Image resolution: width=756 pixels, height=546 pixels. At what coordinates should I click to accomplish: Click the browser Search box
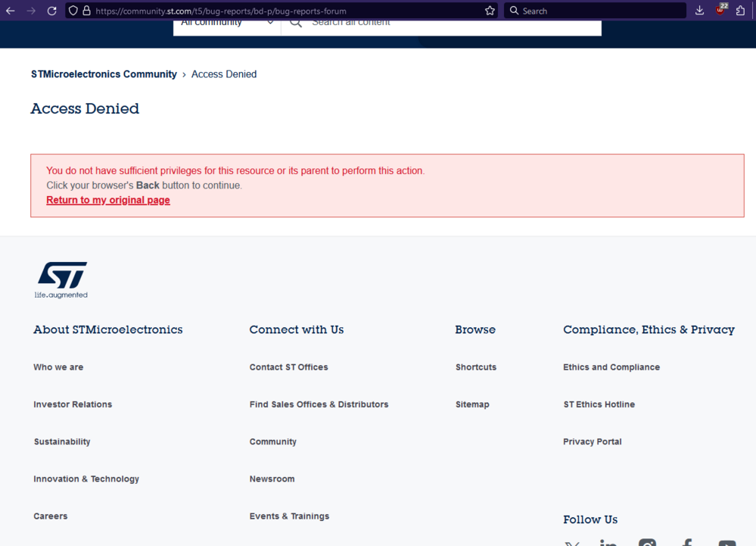(595, 11)
